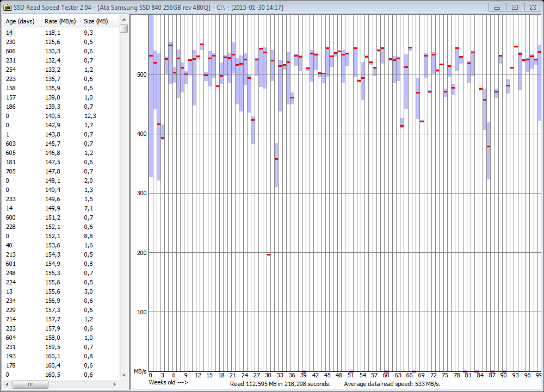
Task: Select the row with rate 157,3
Action: 61,310
